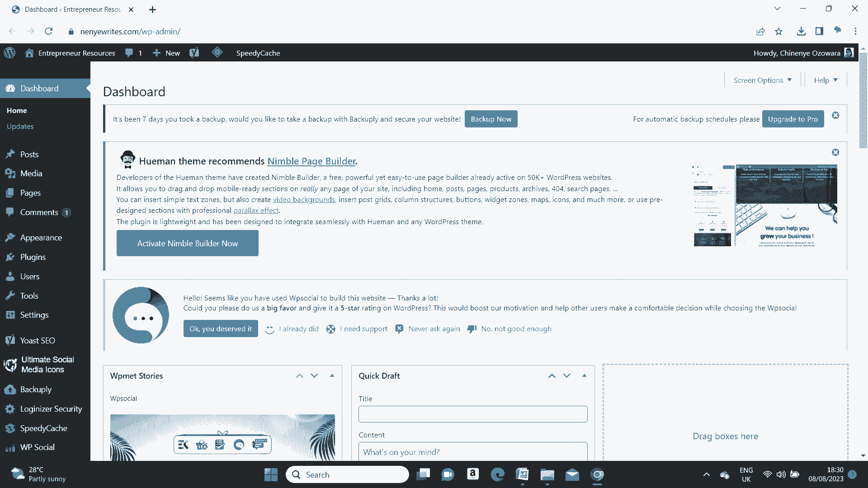Click the Appearance menu item in sidebar
Image resolution: width=868 pixels, height=488 pixels.
pyautogui.click(x=41, y=237)
